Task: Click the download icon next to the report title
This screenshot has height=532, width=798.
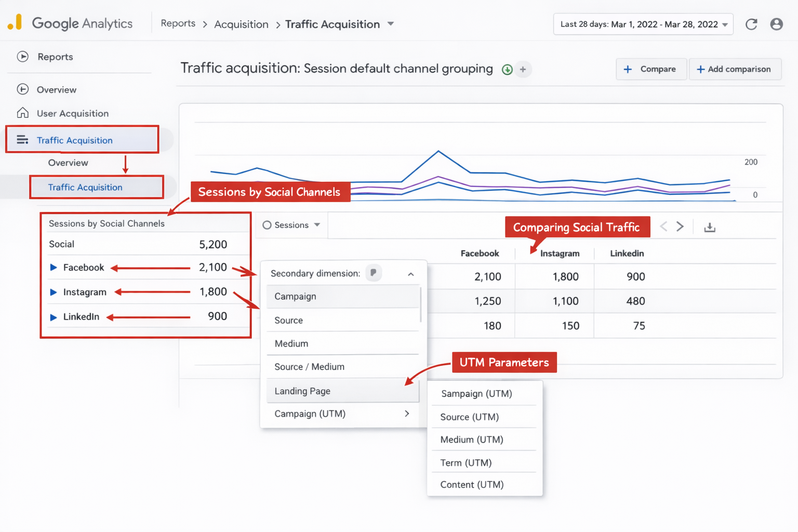Action: pos(507,69)
